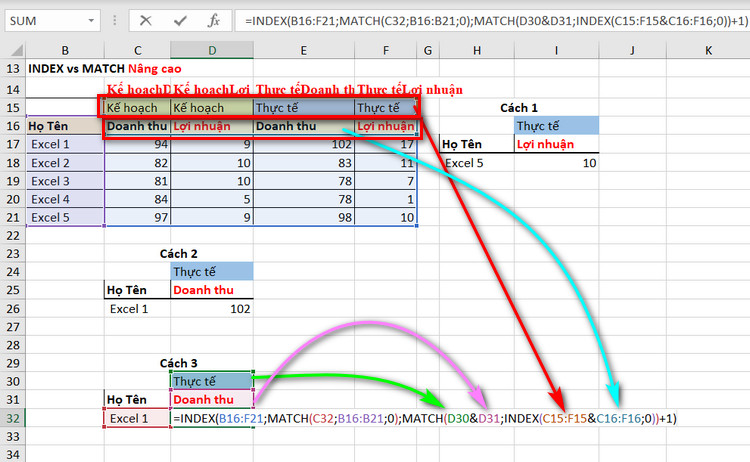This screenshot has width=750, height=462.
Task: Click 'Thực tế' cell in row 24
Action: click(212, 272)
